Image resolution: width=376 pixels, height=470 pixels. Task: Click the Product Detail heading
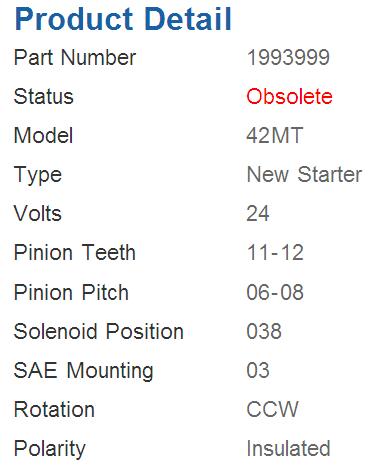[x=123, y=19]
